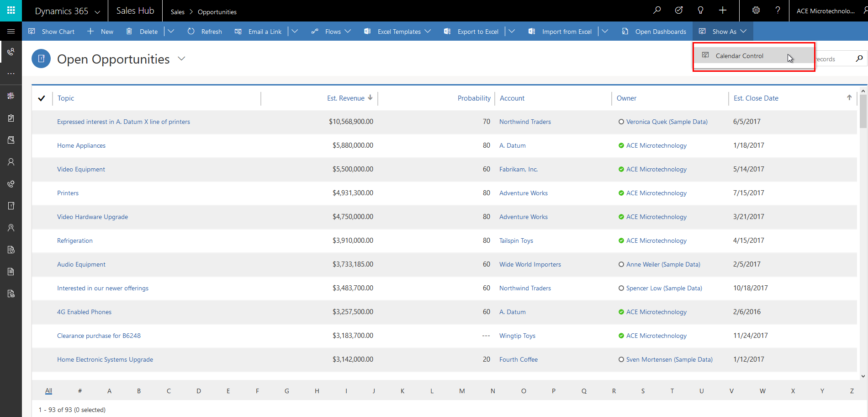This screenshot has width=868, height=417.
Task: Click Sales Hub app name
Action: [x=135, y=11]
